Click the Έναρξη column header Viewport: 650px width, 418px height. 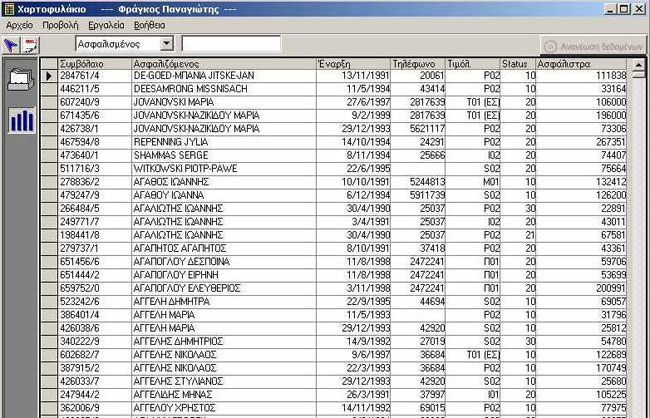point(351,63)
